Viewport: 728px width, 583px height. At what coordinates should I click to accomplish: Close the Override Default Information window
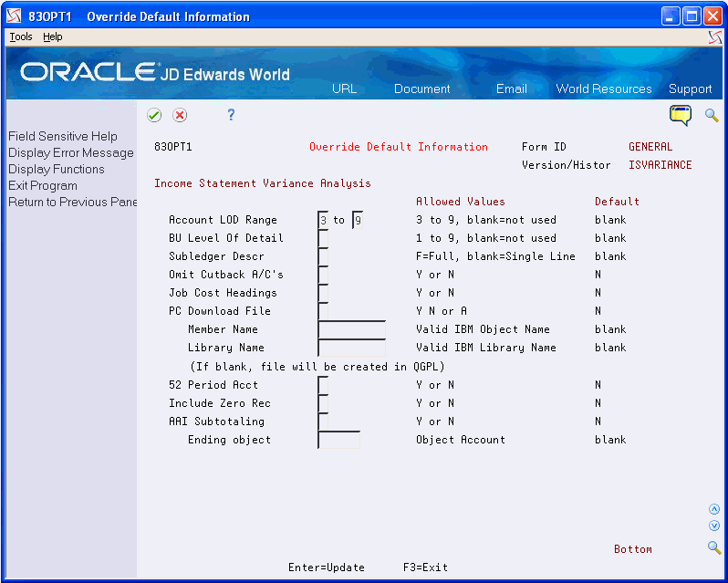[x=712, y=16]
